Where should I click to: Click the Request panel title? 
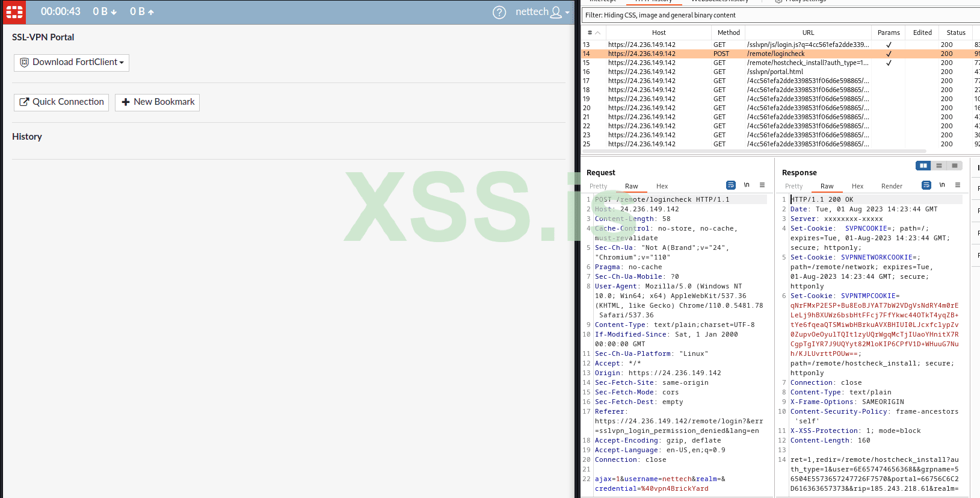pyautogui.click(x=600, y=173)
